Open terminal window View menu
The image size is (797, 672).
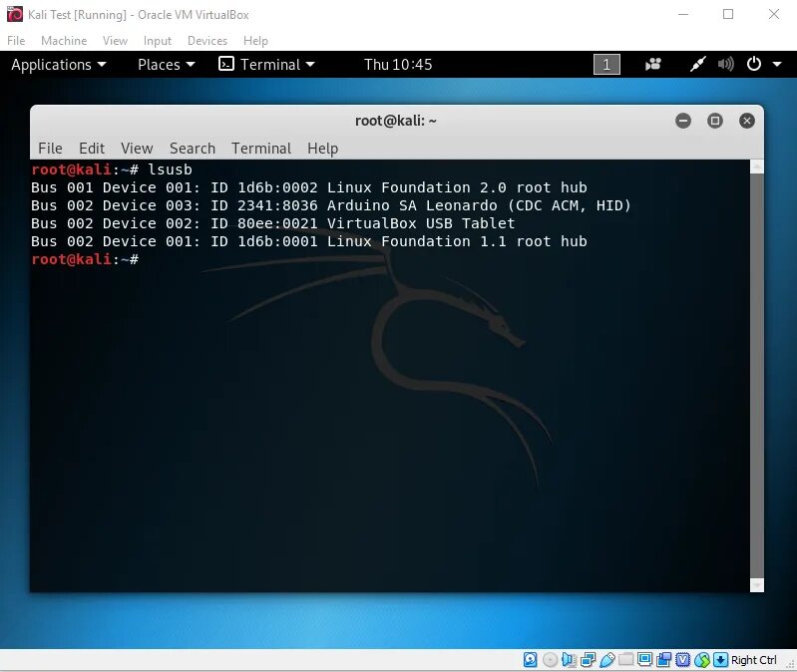click(x=137, y=149)
